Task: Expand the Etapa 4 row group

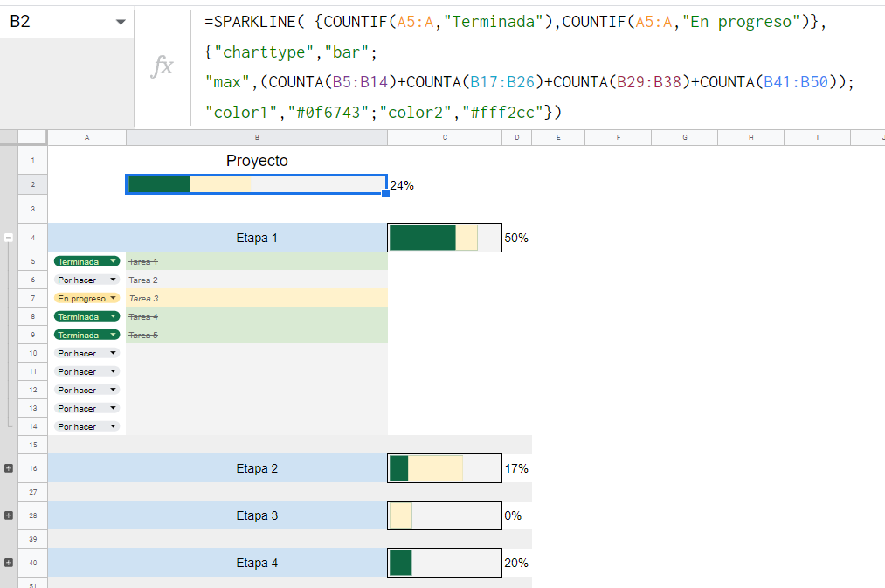Action: point(9,563)
